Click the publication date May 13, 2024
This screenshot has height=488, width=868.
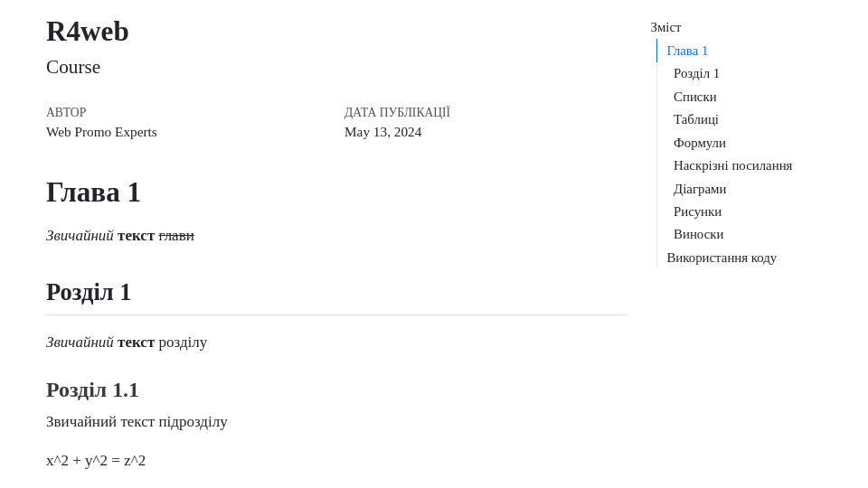[x=382, y=132]
